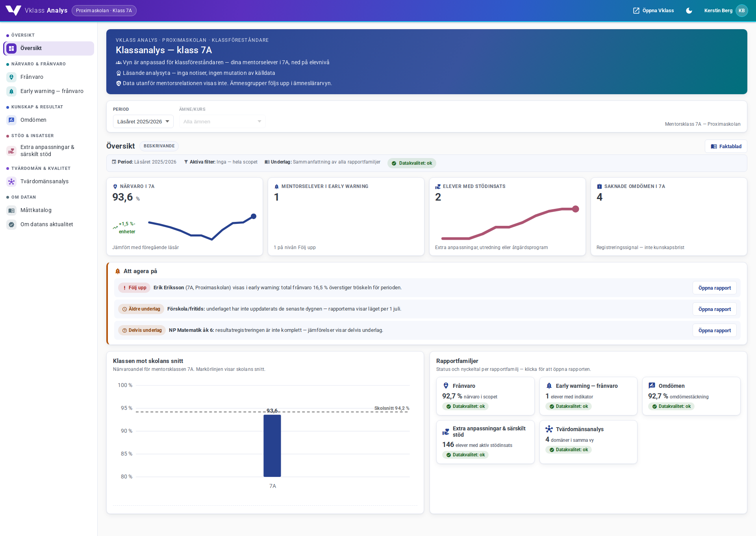Click Extra anpassningar hand-heart icon in sidebar
Viewport: 756px width, 536px height.
click(x=11, y=151)
